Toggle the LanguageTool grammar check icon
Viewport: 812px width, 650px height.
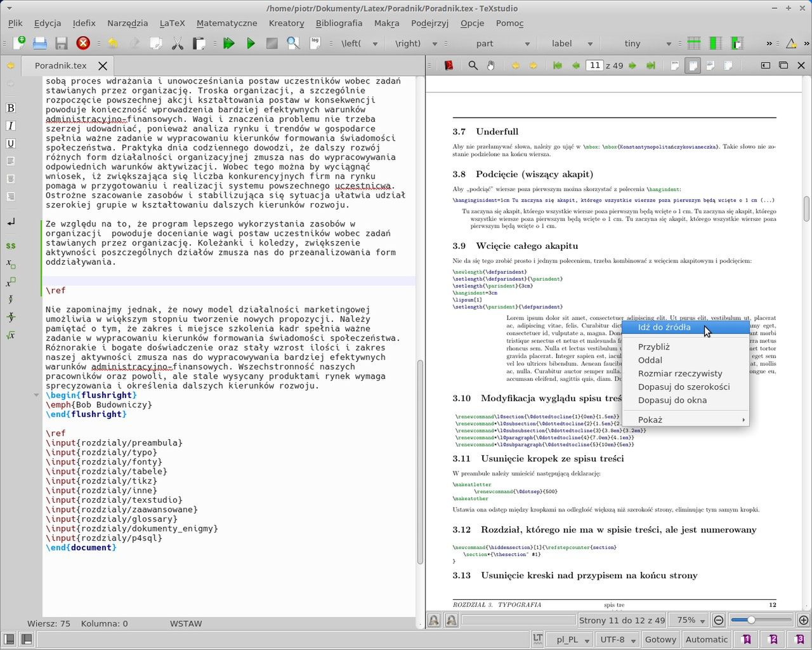(537, 639)
